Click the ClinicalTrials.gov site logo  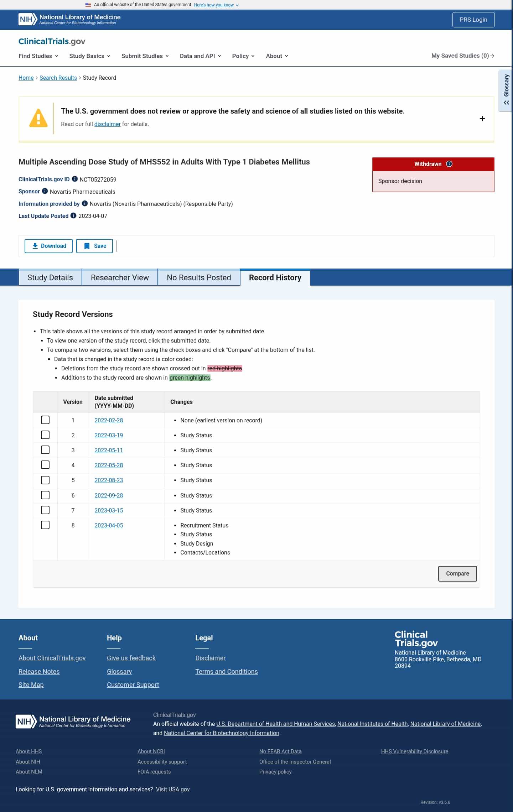click(52, 41)
